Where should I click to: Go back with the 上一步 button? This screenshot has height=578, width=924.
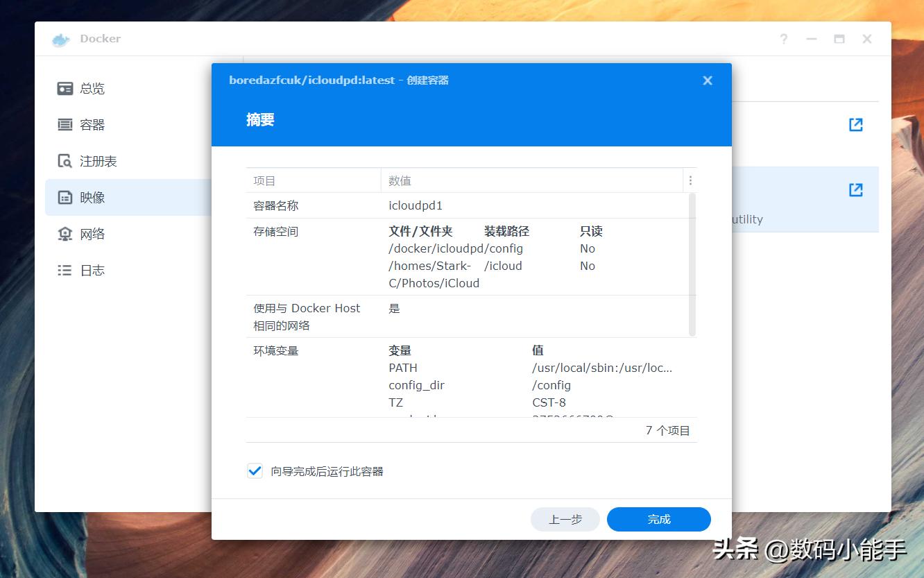(565, 519)
